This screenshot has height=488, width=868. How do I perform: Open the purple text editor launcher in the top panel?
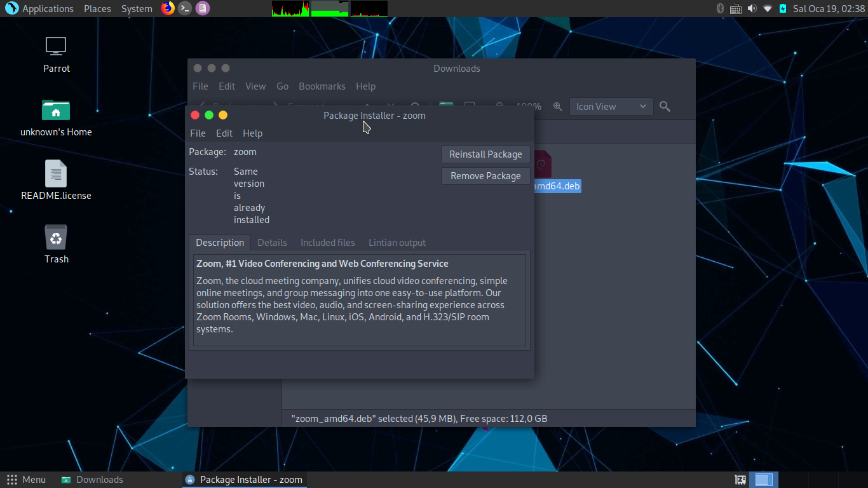click(203, 8)
